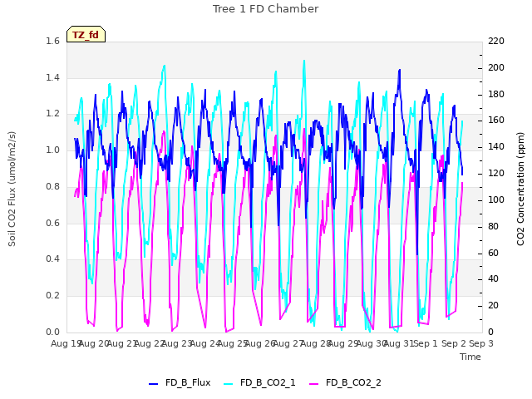Click the FD_B_CO2_1 legend entry
Screen dimensions: 532x399
point(259,382)
